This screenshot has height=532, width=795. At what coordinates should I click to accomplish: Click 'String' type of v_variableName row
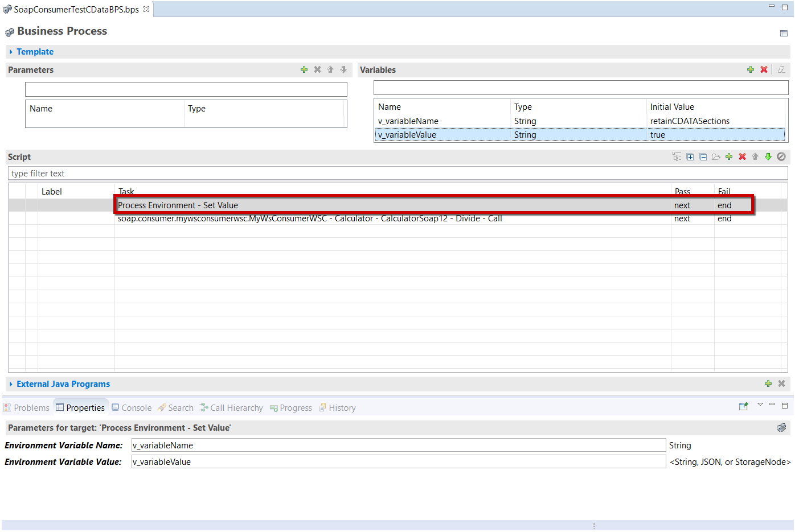pos(525,121)
